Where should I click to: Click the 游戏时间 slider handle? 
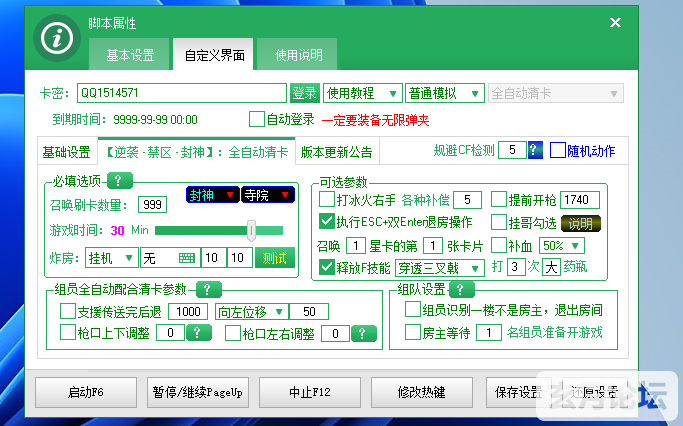pyautogui.click(x=252, y=230)
